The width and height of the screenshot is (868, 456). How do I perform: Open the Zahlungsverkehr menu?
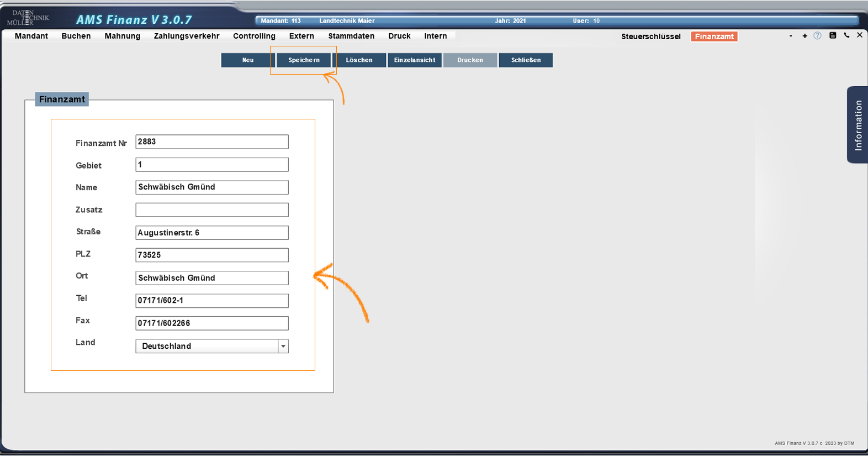pyautogui.click(x=187, y=36)
